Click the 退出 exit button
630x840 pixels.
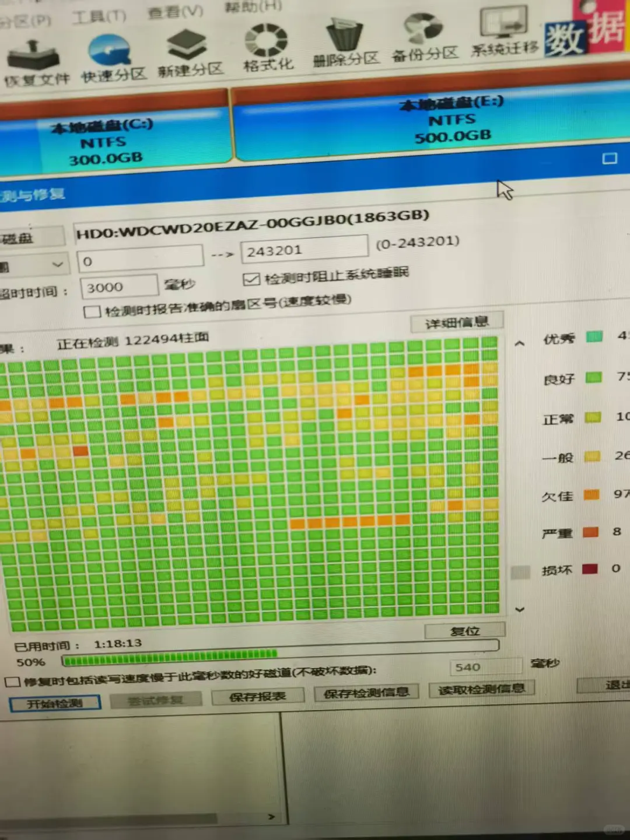coord(605,685)
